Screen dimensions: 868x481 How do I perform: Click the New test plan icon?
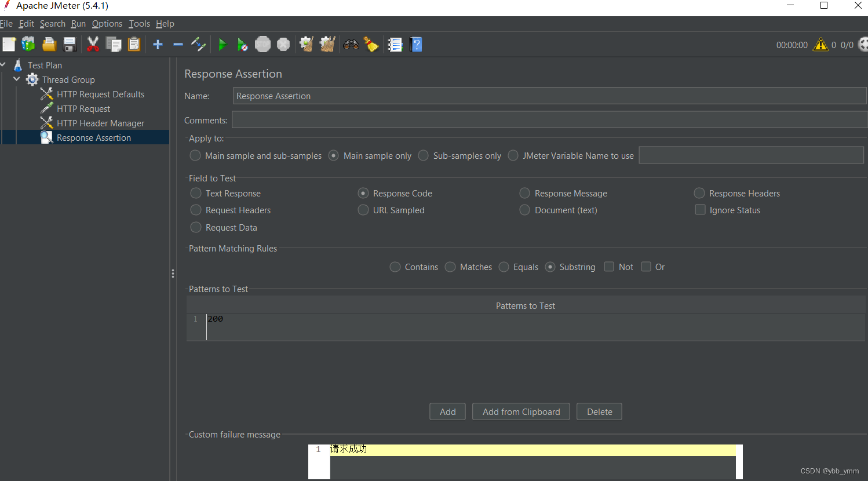[x=9, y=45]
